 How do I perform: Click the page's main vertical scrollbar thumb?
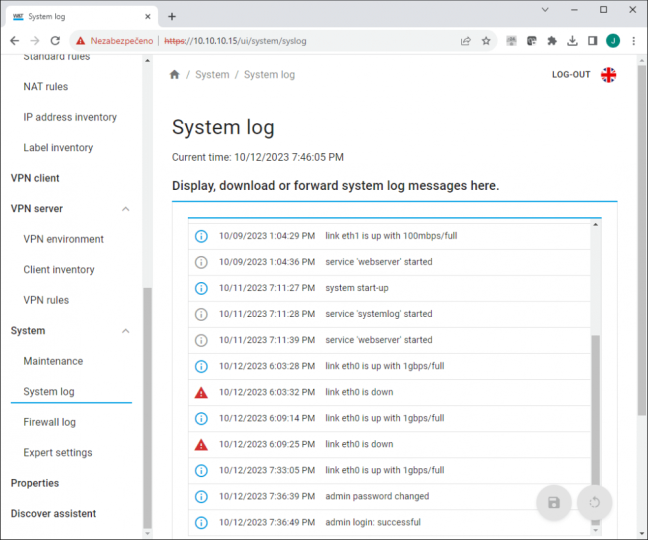pyautogui.click(x=641, y=240)
